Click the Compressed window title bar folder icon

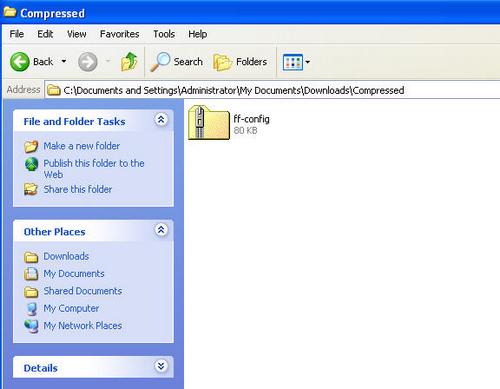[x=10, y=12]
